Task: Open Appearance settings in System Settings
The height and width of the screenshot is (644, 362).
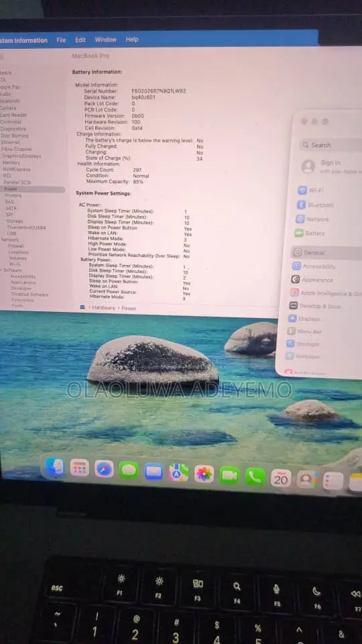Action: [x=312, y=280]
